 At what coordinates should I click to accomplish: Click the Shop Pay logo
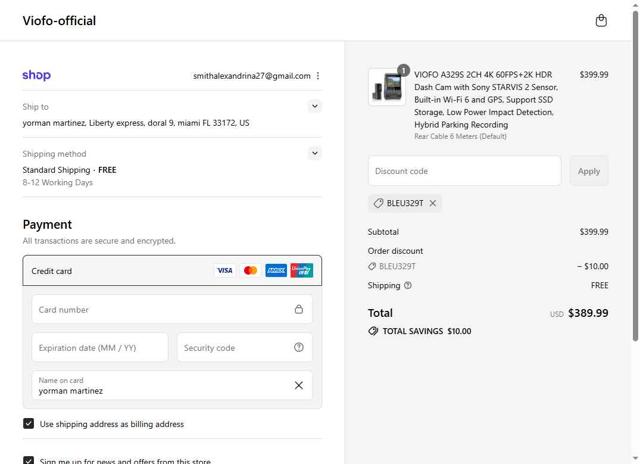pyautogui.click(x=36, y=75)
